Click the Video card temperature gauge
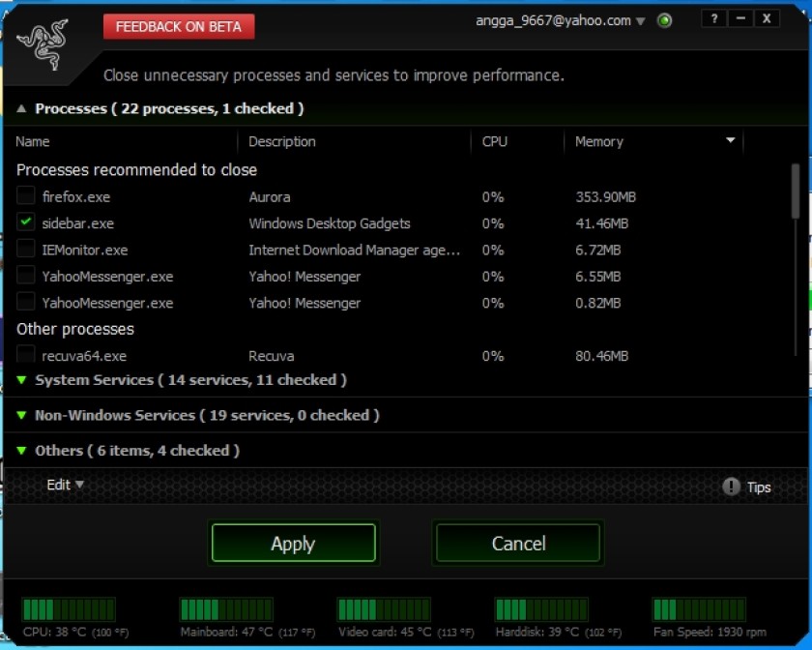 pyautogui.click(x=384, y=609)
